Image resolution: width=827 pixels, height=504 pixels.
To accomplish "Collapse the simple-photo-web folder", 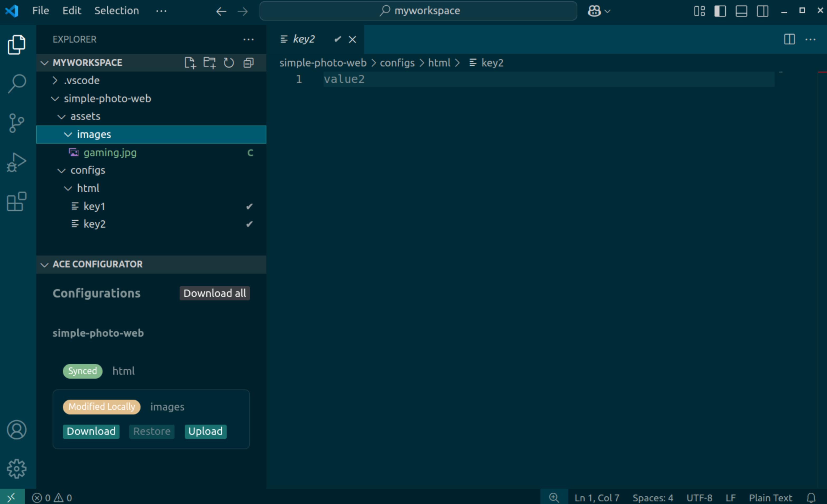I will pyautogui.click(x=151, y=99).
